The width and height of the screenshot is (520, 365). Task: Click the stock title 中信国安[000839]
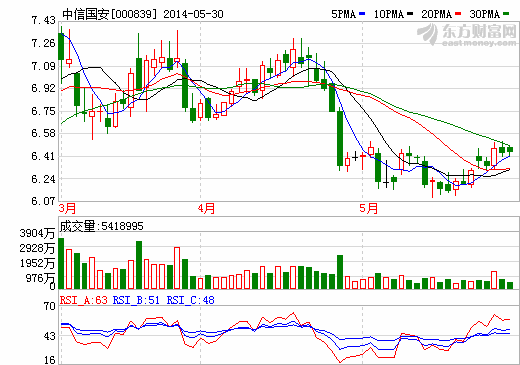point(109,14)
